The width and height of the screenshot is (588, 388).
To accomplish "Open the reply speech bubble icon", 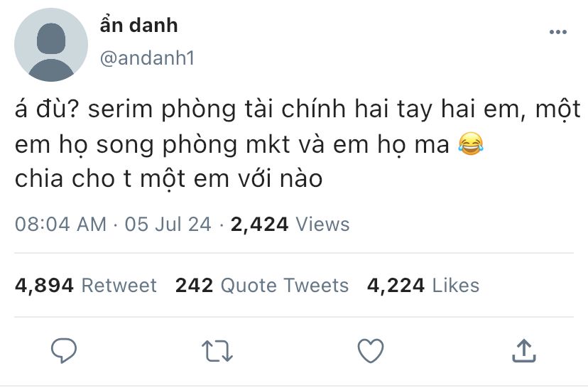I will click(x=64, y=350).
